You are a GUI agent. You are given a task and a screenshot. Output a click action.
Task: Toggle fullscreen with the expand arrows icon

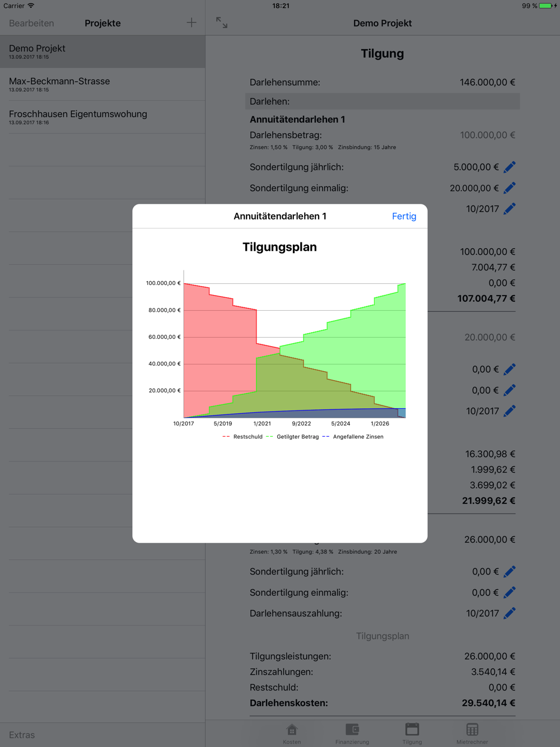(222, 22)
